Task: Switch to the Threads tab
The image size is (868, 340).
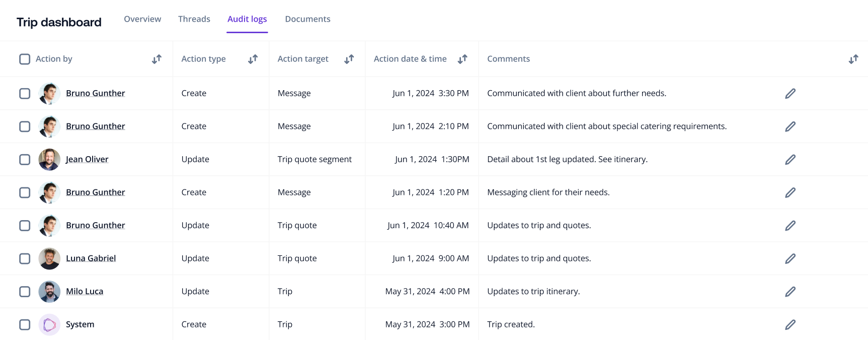Action: point(194,19)
